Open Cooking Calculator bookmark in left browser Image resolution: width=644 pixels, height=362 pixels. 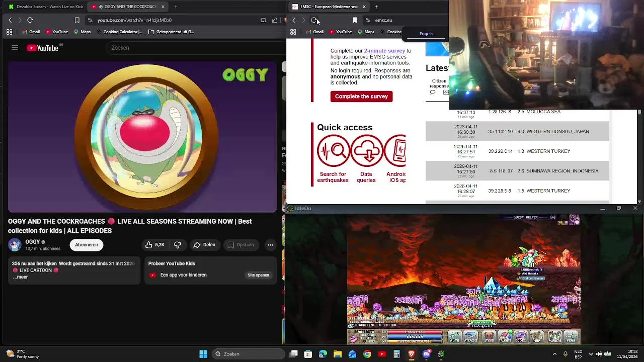tap(119, 32)
